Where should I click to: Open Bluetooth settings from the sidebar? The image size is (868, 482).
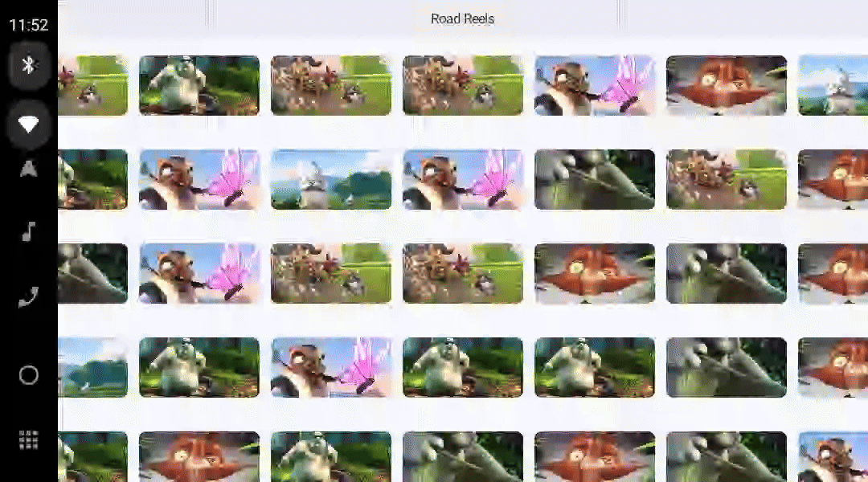point(29,65)
